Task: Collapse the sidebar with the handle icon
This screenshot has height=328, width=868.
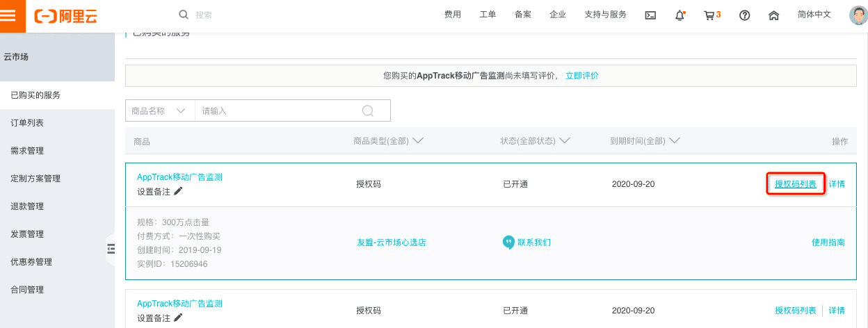Action: (111, 248)
